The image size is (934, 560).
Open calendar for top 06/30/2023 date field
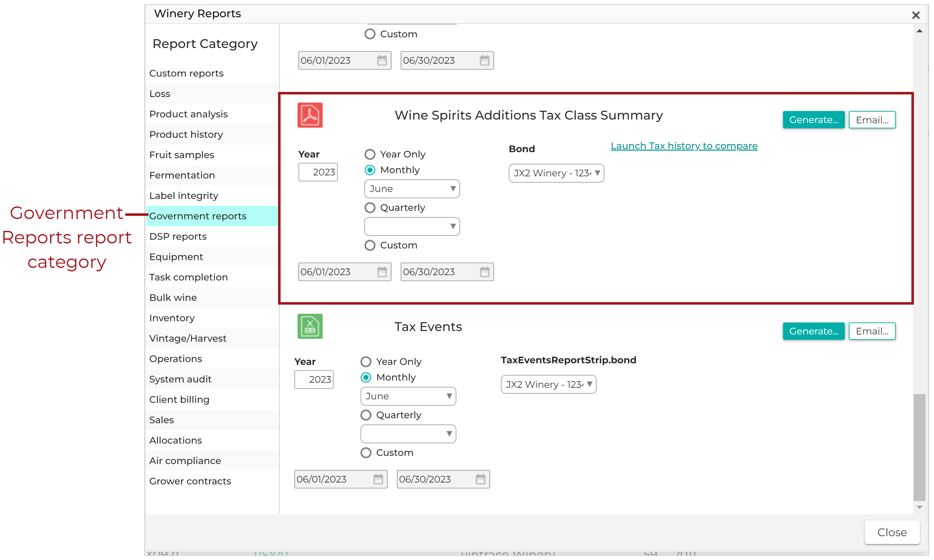pyautogui.click(x=484, y=60)
